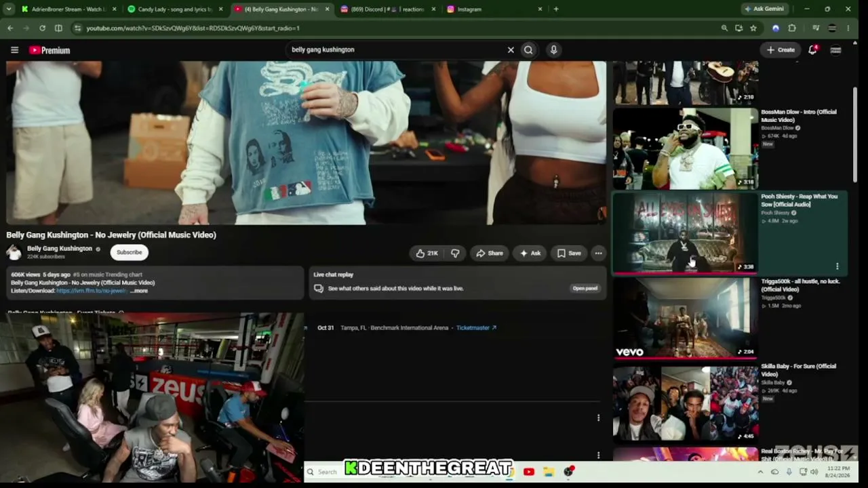The image size is (868, 488).
Task: Play Trigga500k all hustle thumbnail
Action: point(685,317)
